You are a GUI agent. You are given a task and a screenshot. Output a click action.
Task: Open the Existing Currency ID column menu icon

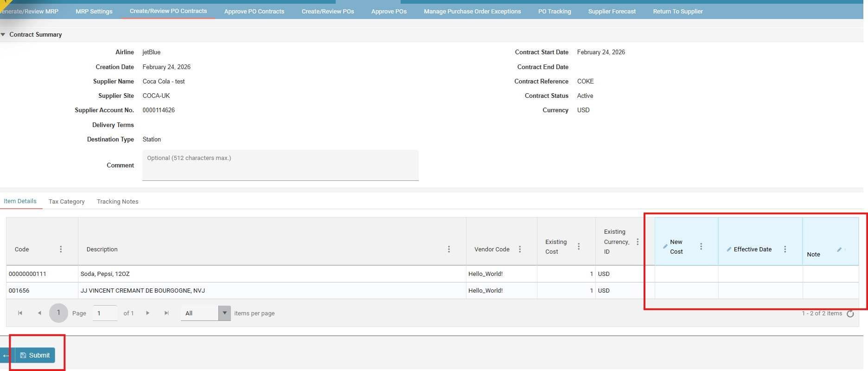(638, 242)
